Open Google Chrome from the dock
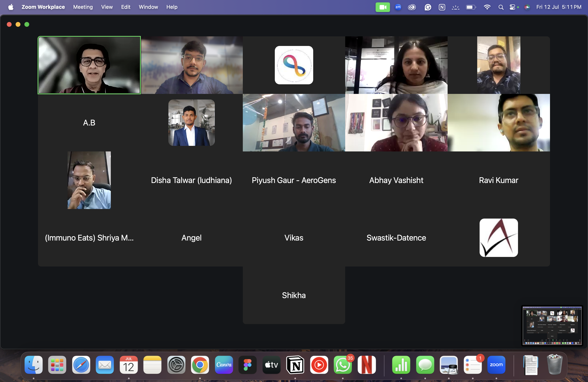This screenshot has width=588, height=382. click(200, 365)
